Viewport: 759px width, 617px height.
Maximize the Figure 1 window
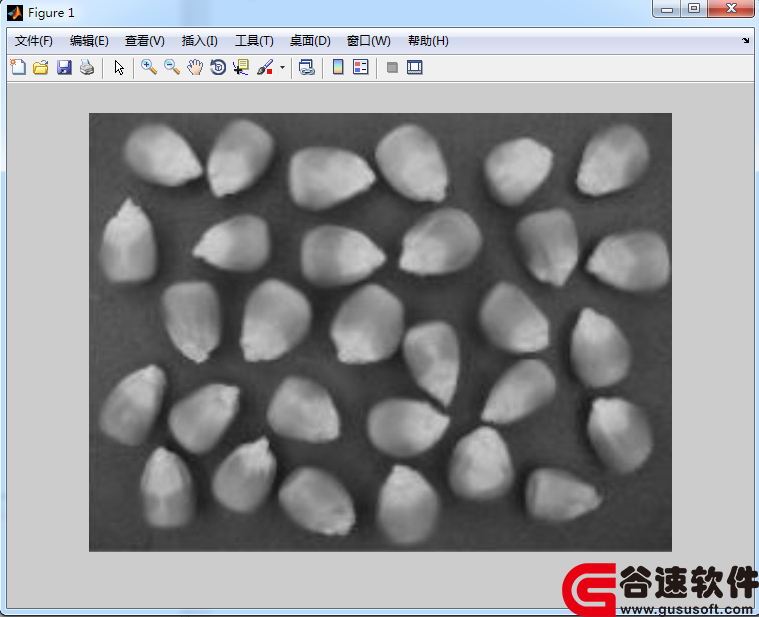click(x=694, y=9)
